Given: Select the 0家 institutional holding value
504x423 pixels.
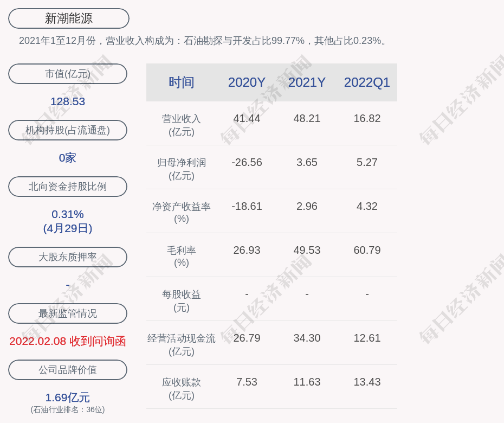Looking at the screenshot, I should click(68, 158).
